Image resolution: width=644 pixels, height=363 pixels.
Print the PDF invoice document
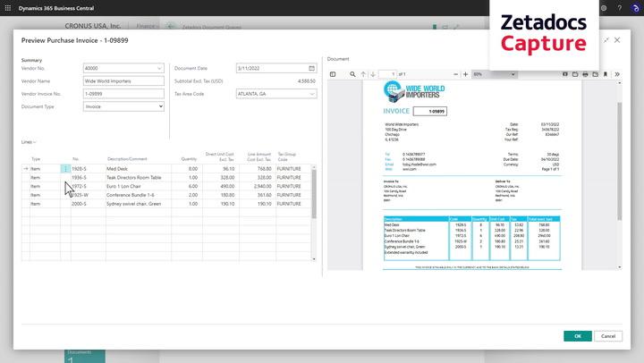tap(585, 74)
